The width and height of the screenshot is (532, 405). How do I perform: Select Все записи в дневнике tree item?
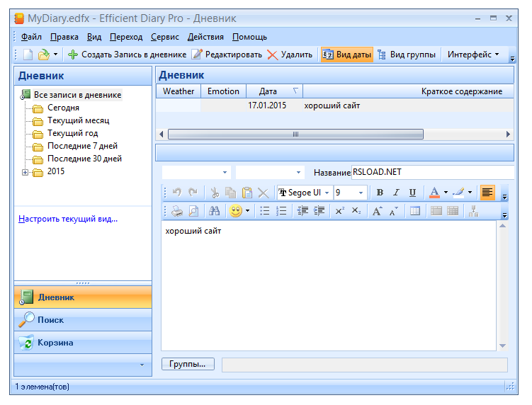point(77,95)
